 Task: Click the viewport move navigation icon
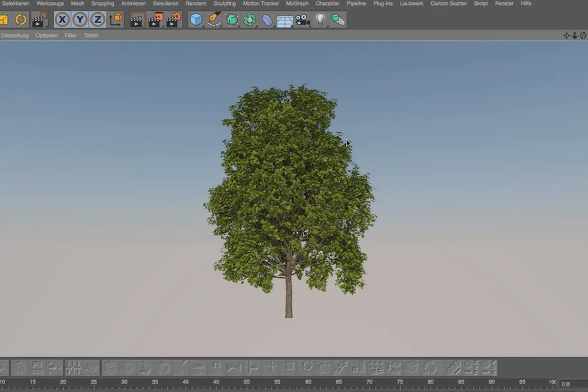pyautogui.click(x=566, y=35)
